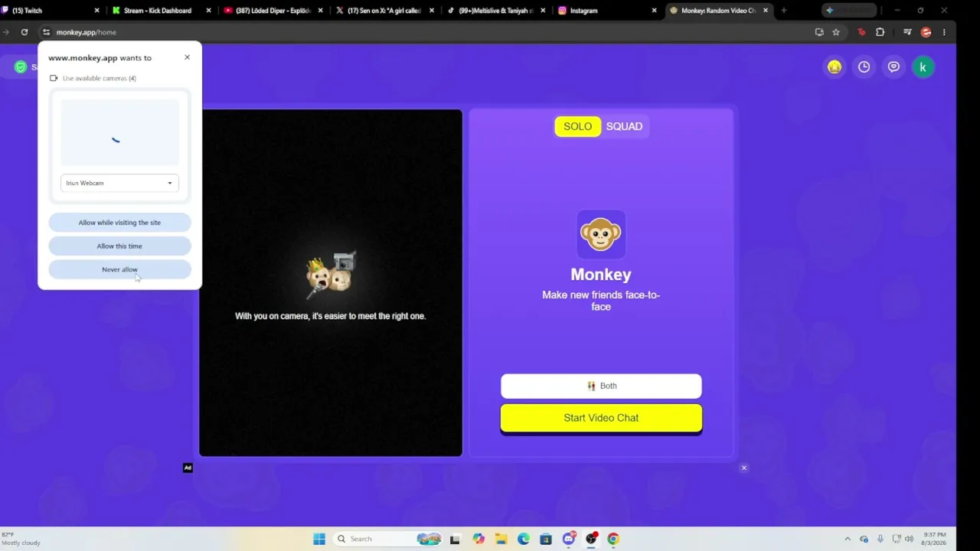Click Start Video Chat
Viewport: 980px width, 551px height.
coord(601,418)
